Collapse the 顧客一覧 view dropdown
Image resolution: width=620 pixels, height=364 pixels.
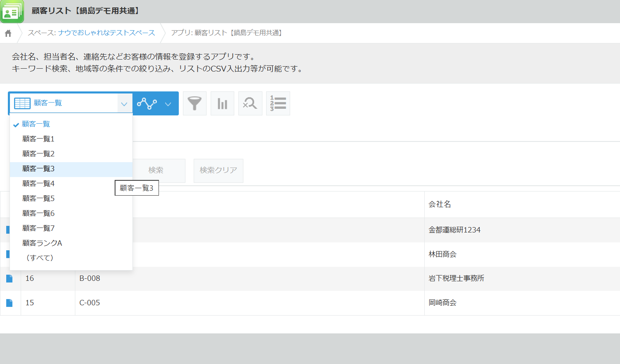pos(124,104)
